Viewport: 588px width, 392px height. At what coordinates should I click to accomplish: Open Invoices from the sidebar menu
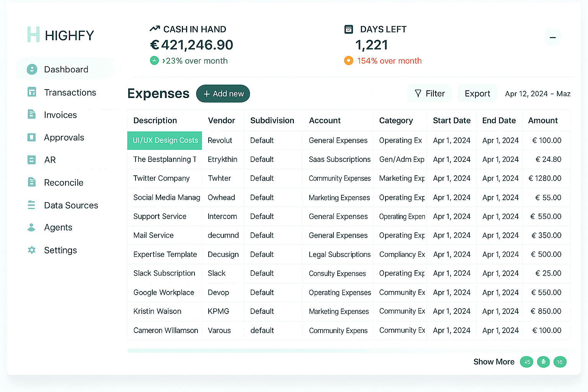tap(60, 115)
